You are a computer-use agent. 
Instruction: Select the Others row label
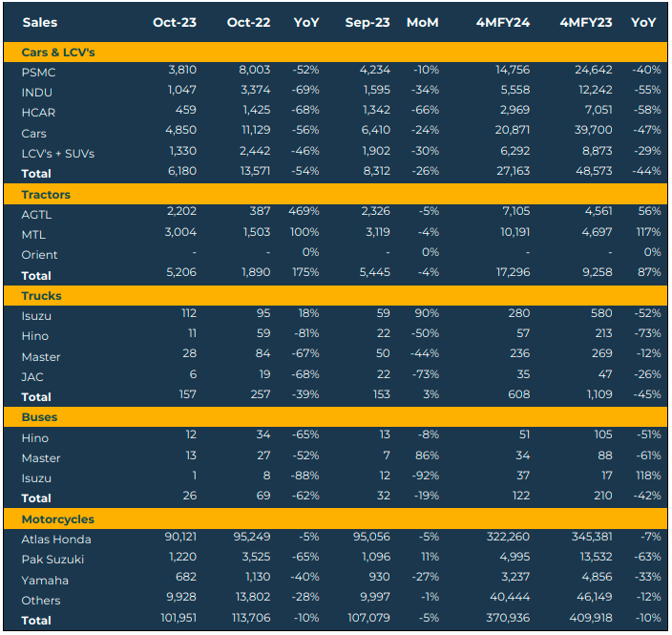coord(41,601)
